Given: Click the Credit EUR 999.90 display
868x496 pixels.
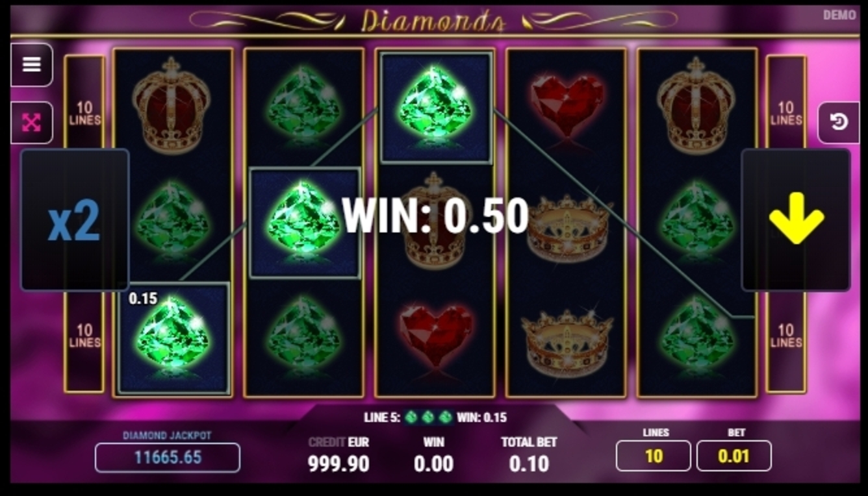Looking at the screenshot, I should tap(338, 455).
